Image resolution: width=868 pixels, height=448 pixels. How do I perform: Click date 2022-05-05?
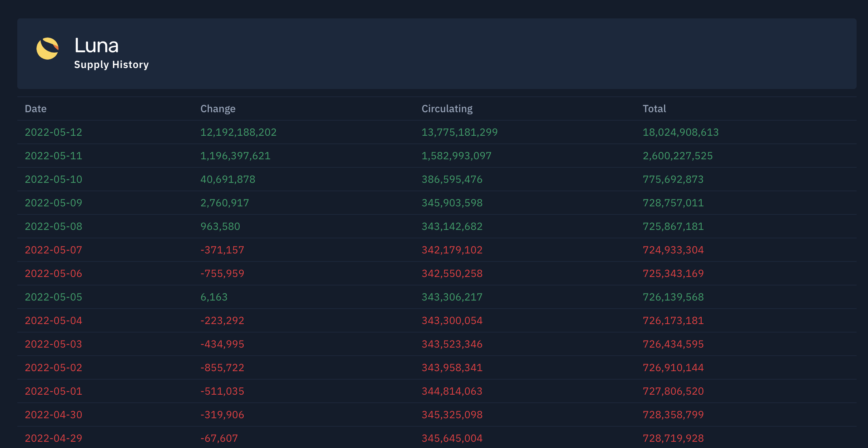(53, 297)
